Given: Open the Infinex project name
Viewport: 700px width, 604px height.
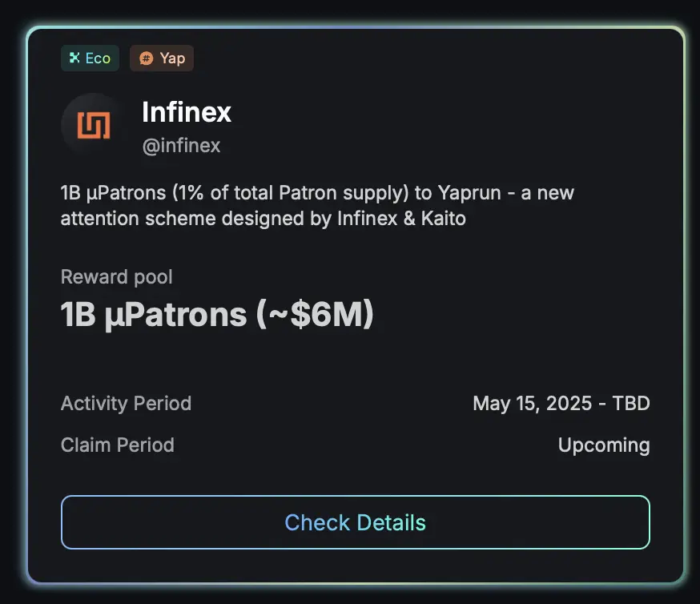Looking at the screenshot, I should click(x=187, y=111).
